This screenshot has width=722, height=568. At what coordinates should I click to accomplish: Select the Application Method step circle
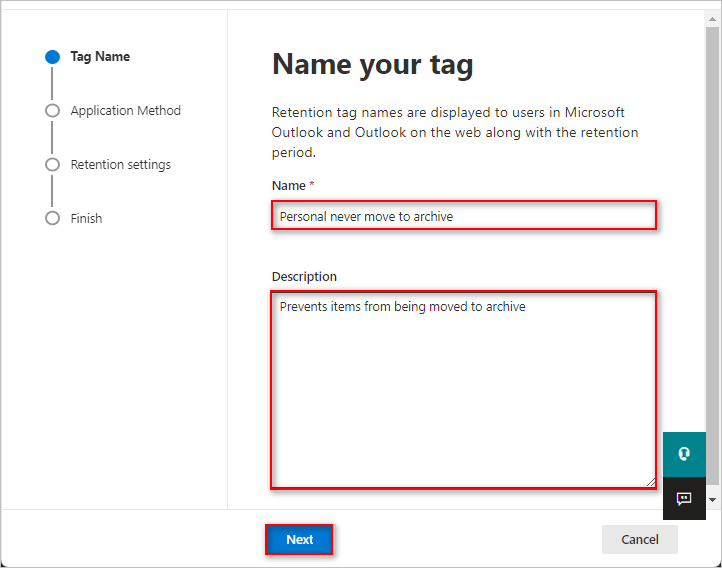coord(52,111)
